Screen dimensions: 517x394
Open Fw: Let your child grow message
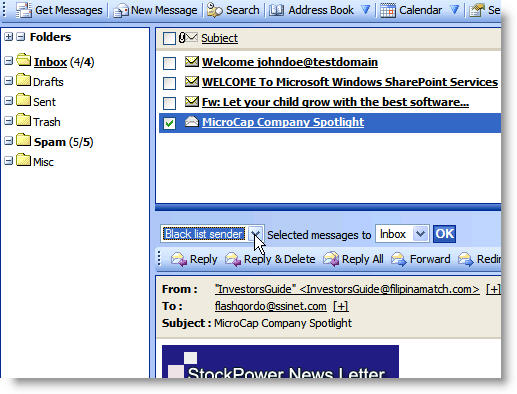coord(335,102)
